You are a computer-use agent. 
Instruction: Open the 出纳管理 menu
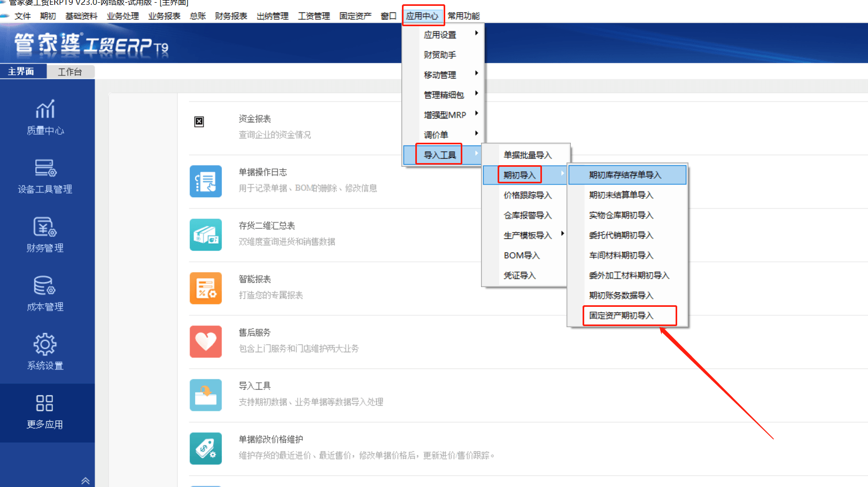tap(273, 16)
